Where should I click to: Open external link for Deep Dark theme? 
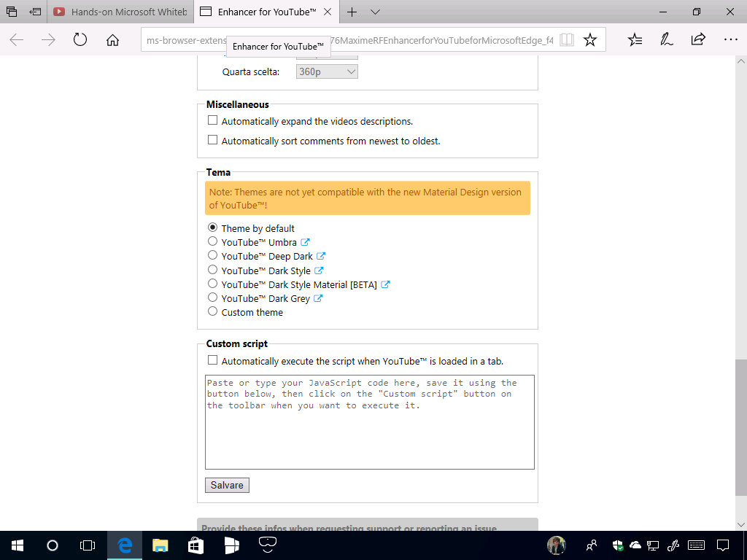pos(321,256)
